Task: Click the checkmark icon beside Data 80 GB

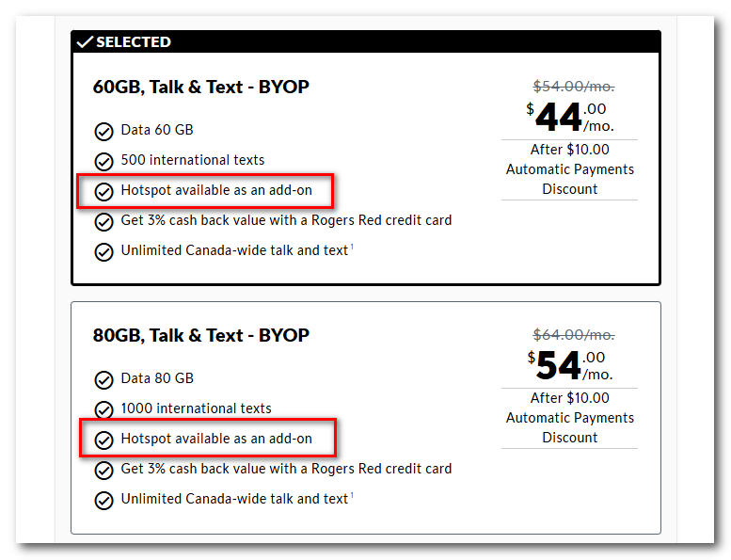Action: click(103, 380)
